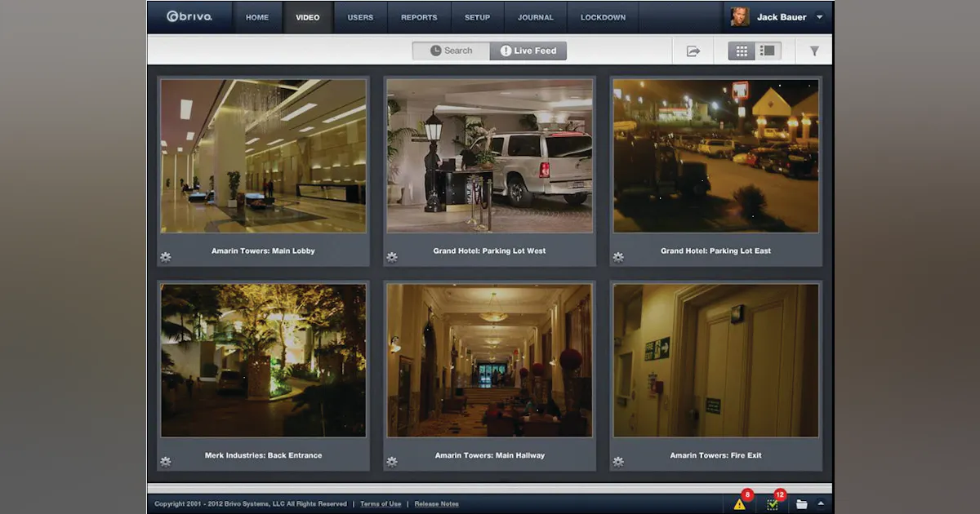Open Amarin Towers: Main Lobby camera feed

263,156
